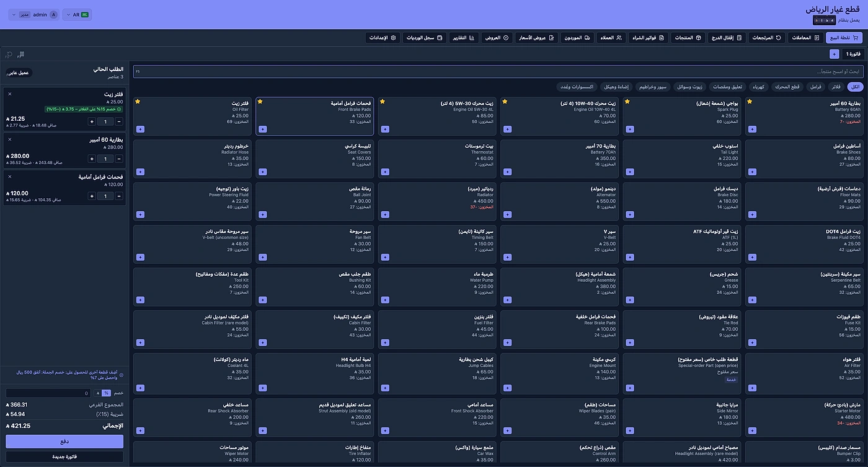868x467 pixels.
Task: Open the hold-invoice pause icon above the cart
Action: pyautogui.click(x=21, y=55)
